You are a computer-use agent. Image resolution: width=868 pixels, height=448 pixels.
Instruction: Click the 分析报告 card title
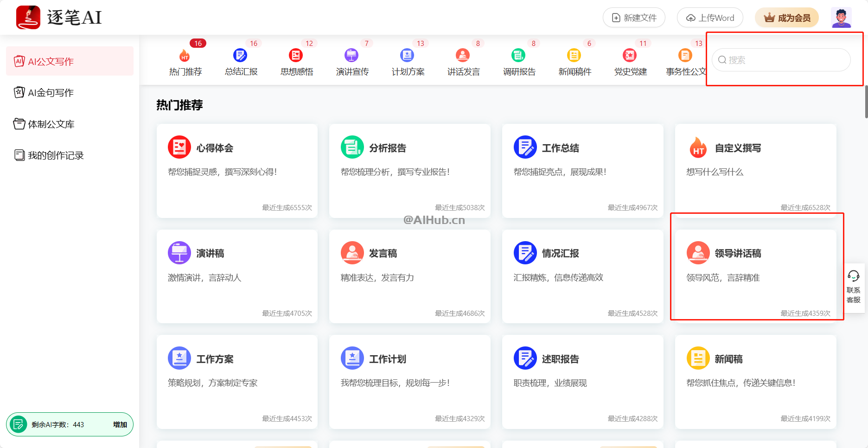point(388,148)
